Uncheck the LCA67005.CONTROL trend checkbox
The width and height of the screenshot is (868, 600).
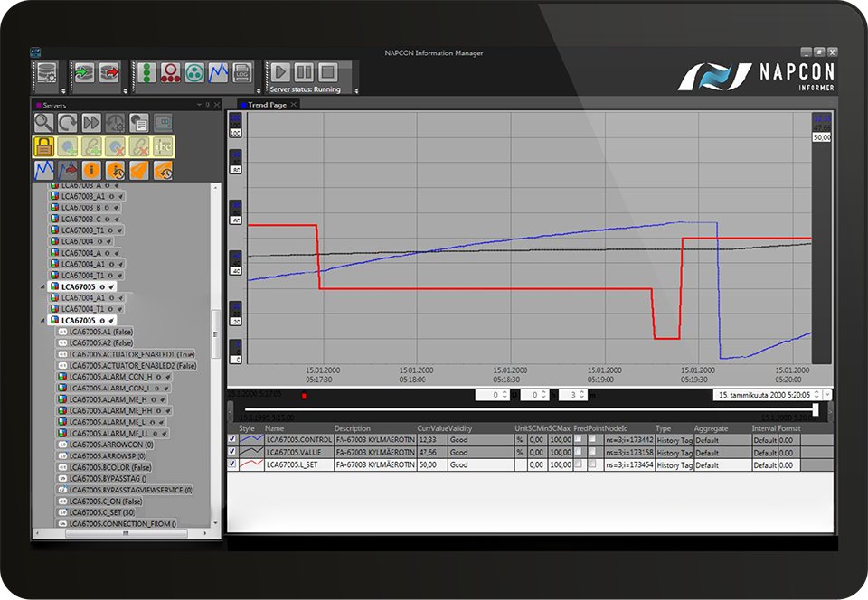[x=232, y=439]
